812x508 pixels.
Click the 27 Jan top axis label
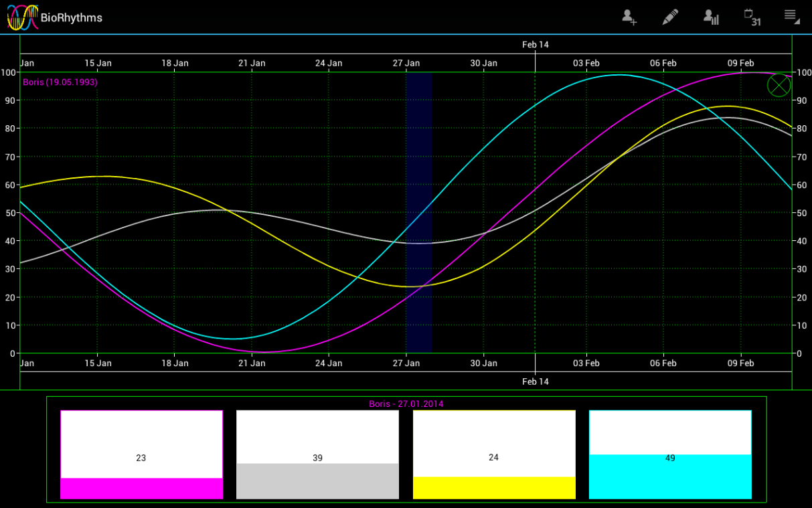[406, 63]
